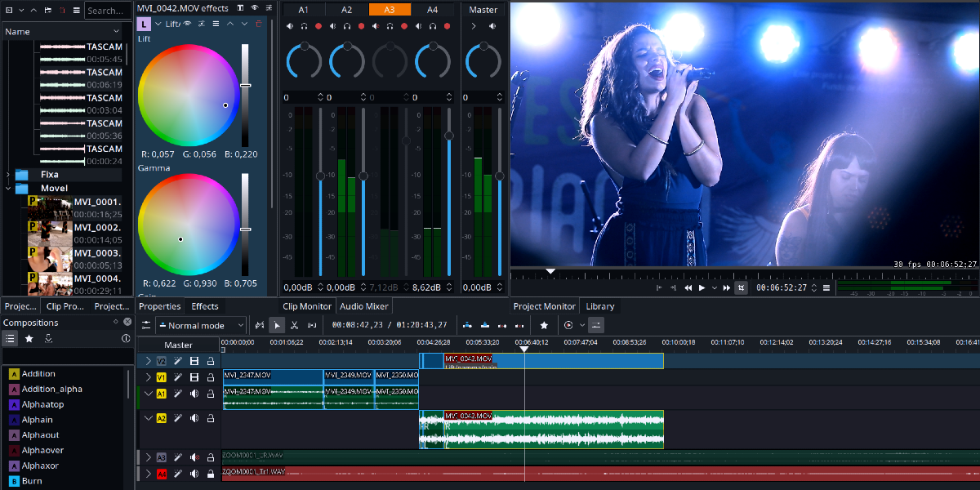Viewport: 980px width, 490px height.
Task: Mute track A3 in the timeline header
Action: (x=194, y=457)
